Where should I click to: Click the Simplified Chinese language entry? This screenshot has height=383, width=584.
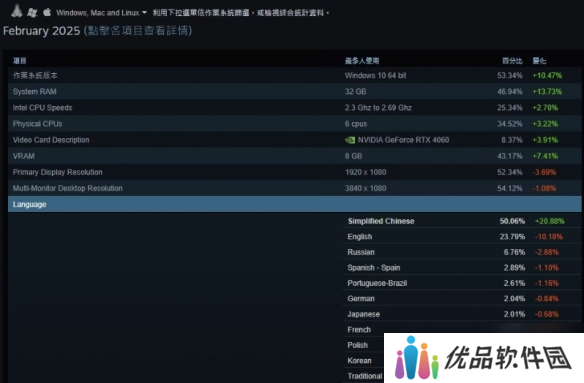pos(381,221)
